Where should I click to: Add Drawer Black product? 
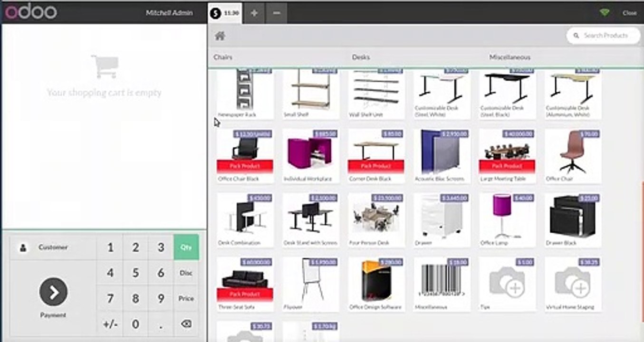[573, 220]
